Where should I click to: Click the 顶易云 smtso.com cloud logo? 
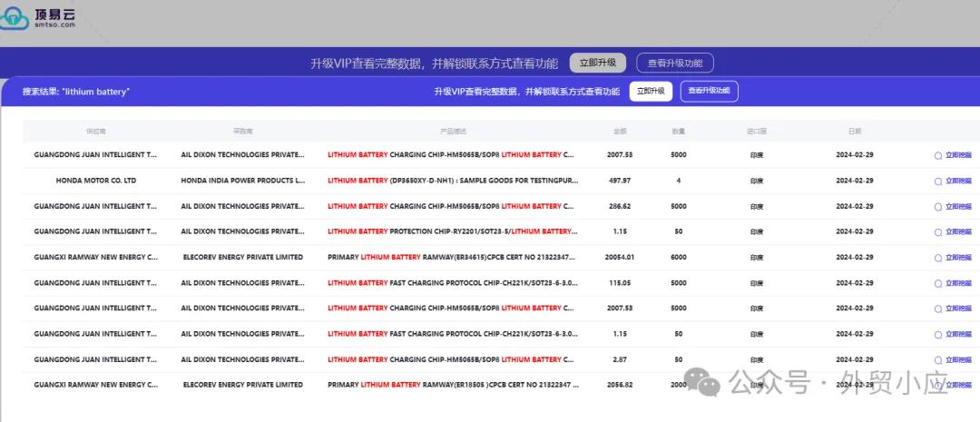coord(39,17)
